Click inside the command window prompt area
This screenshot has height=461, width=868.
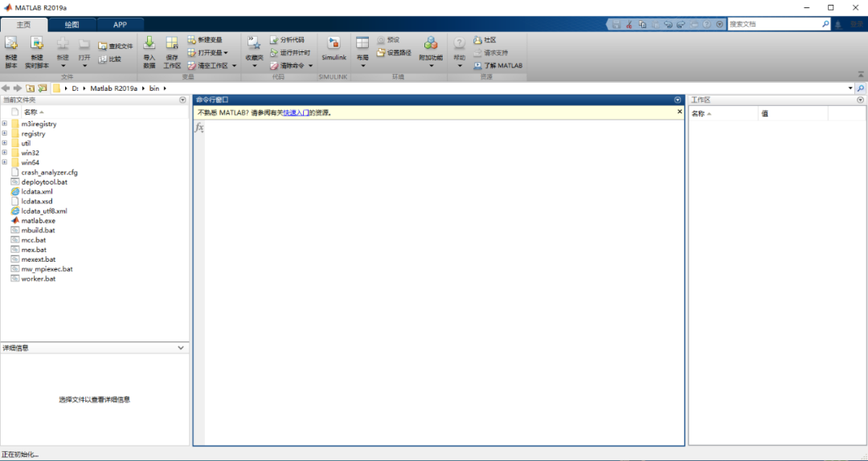tap(444, 282)
